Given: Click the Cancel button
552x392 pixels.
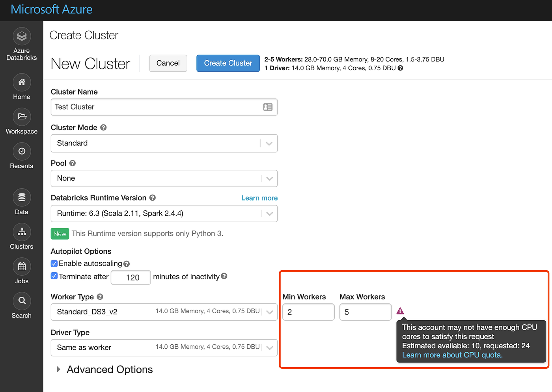Looking at the screenshot, I should pyautogui.click(x=168, y=63).
